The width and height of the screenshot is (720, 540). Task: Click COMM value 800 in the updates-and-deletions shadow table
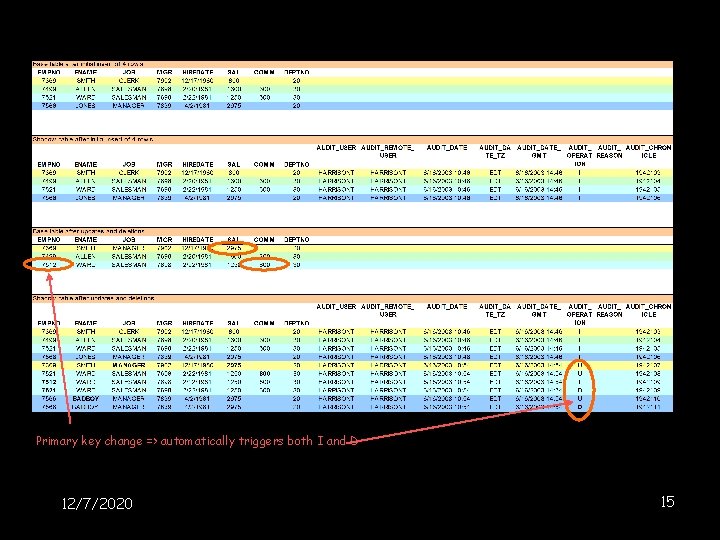264,374
